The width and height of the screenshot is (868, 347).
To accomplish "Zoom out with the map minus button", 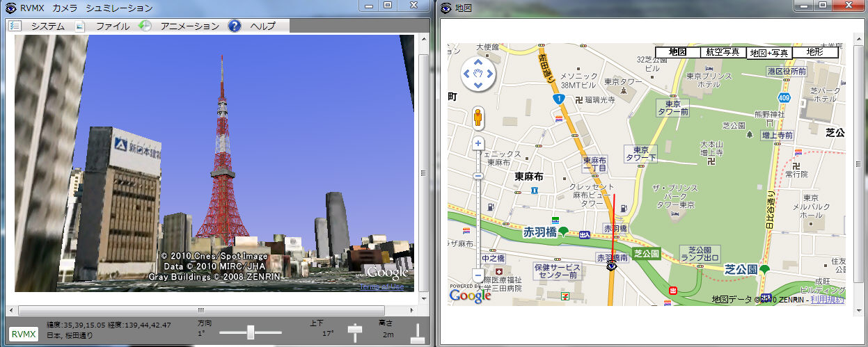I will coord(478,275).
